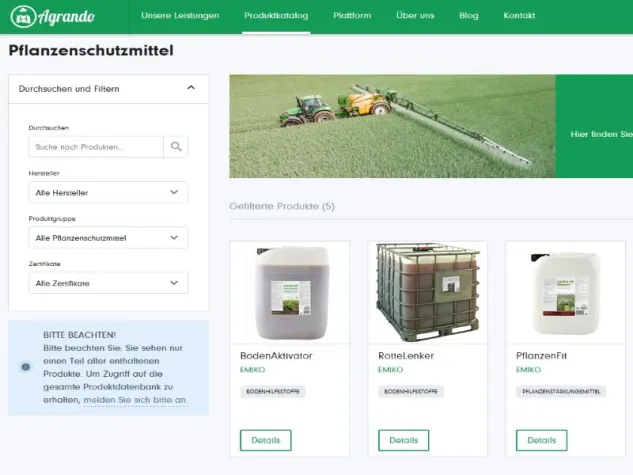Open the Alle Zertifikate dropdown

[108, 283]
